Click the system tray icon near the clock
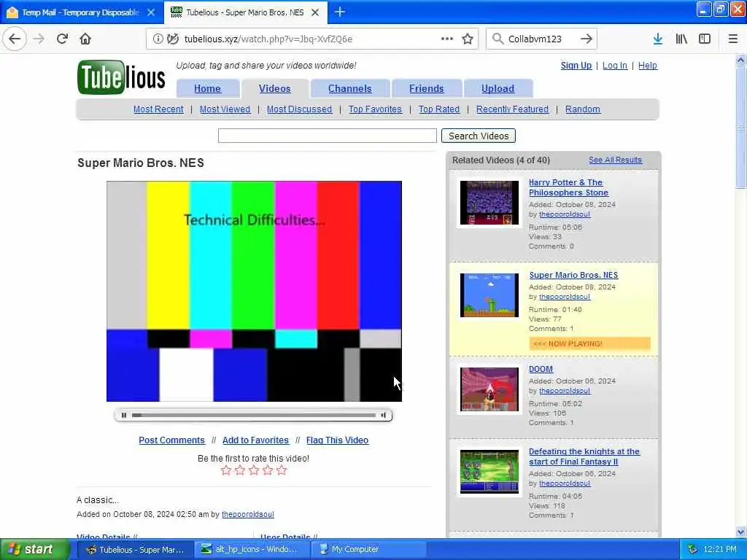The width and height of the screenshot is (747, 560). click(x=692, y=549)
